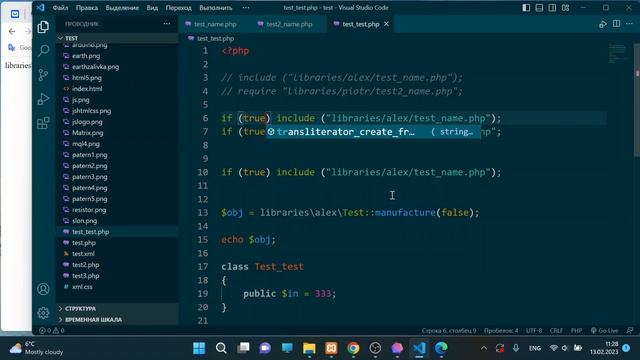Open Explorer panel More Actions ellipsis
The height and width of the screenshot is (360, 640).
click(167, 24)
